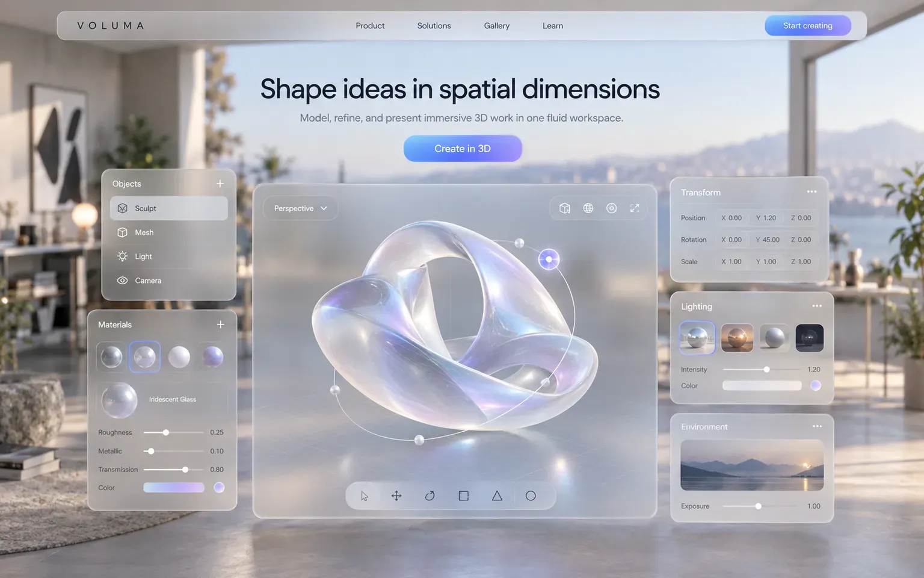Screen dimensions: 924x578
Task: Click the Iridescent Glass preview sphere
Action: pos(119,400)
